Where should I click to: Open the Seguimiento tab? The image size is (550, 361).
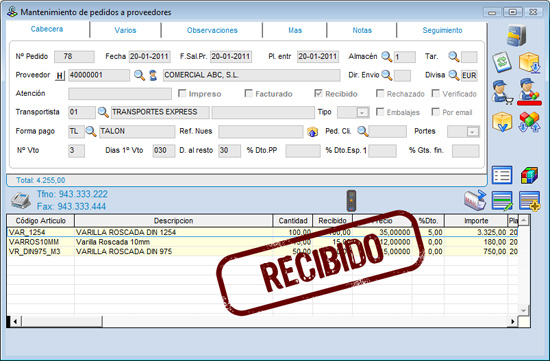(x=442, y=30)
